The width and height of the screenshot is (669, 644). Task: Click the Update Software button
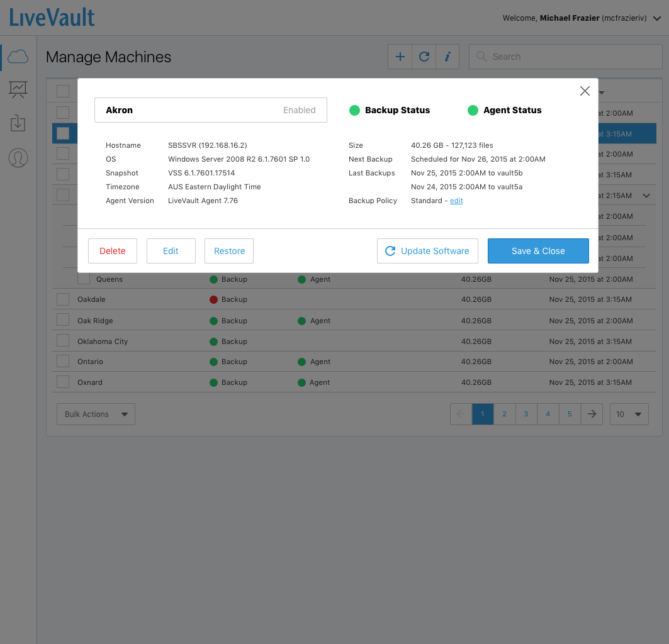(x=427, y=251)
